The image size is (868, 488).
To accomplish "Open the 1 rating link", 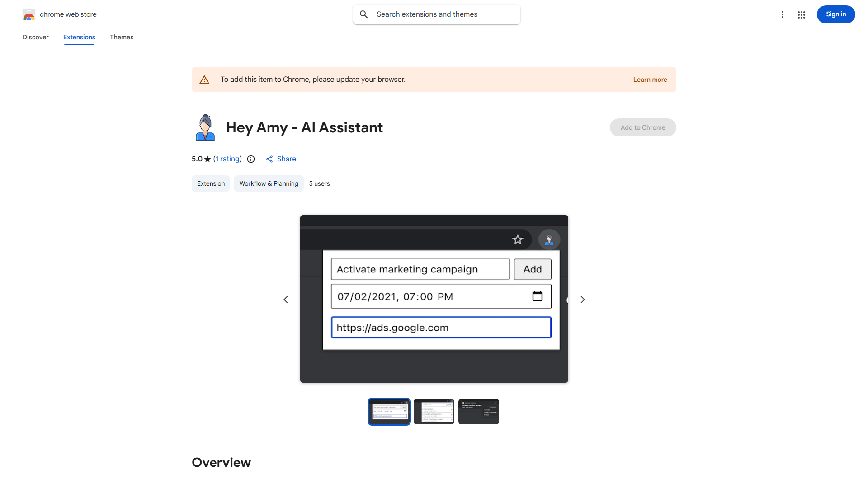I will coord(227,159).
